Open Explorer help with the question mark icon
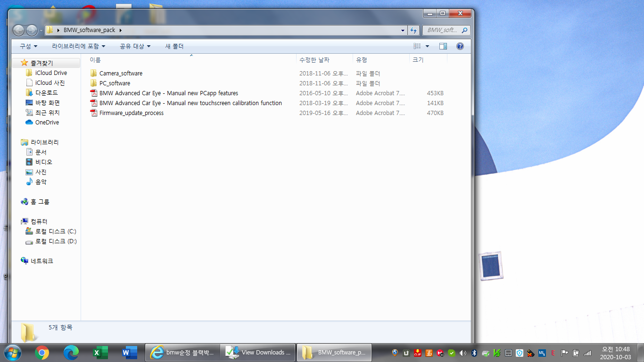 tap(460, 46)
